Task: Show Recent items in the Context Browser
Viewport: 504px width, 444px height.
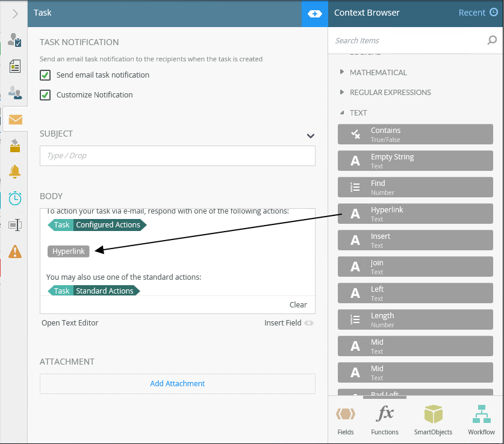Action: (472, 13)
